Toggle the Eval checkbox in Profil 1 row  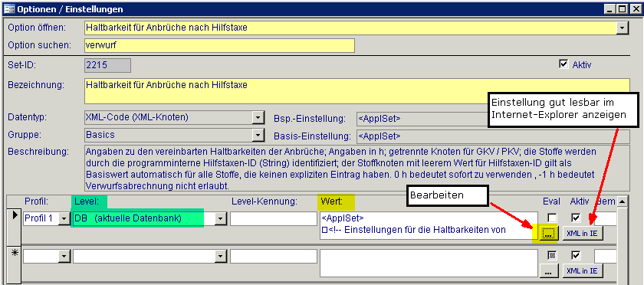[553, 218]
